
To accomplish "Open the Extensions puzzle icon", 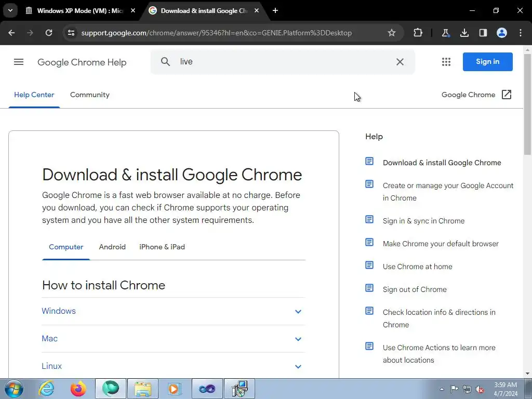I will 418,33.
